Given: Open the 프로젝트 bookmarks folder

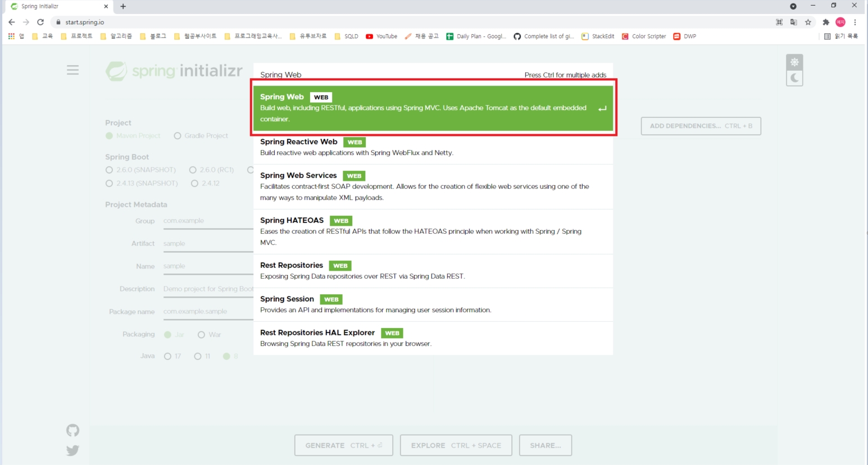Looking at the screenshot, I should coord(76,36).
